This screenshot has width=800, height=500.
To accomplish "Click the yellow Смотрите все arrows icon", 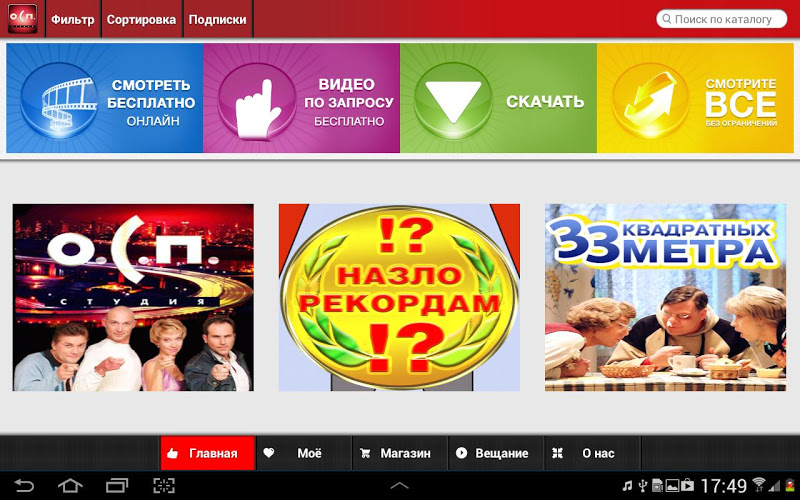I will tap(650, 101).
